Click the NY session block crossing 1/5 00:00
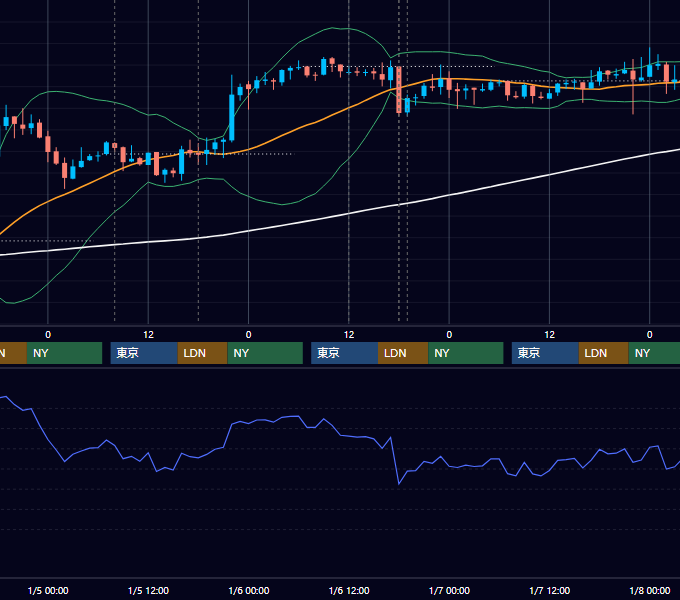This screenshot has width=680, height=600. 64,353
